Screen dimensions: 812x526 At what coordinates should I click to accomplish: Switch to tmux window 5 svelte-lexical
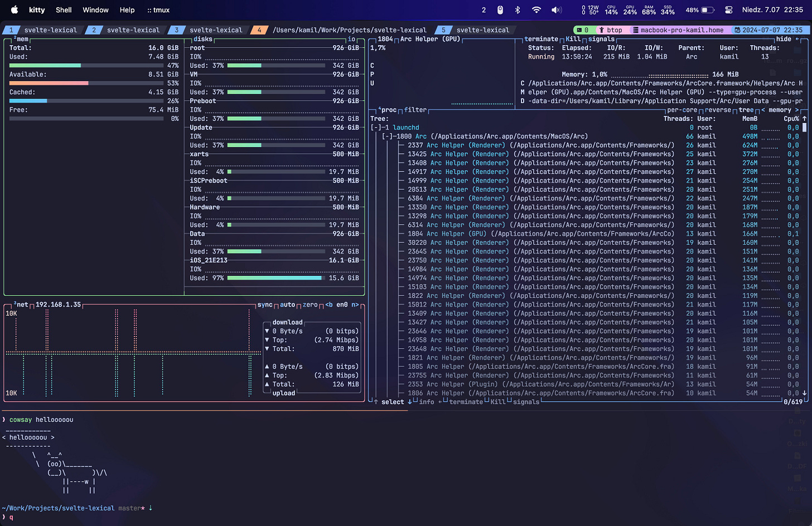click(x=474, y=30)
